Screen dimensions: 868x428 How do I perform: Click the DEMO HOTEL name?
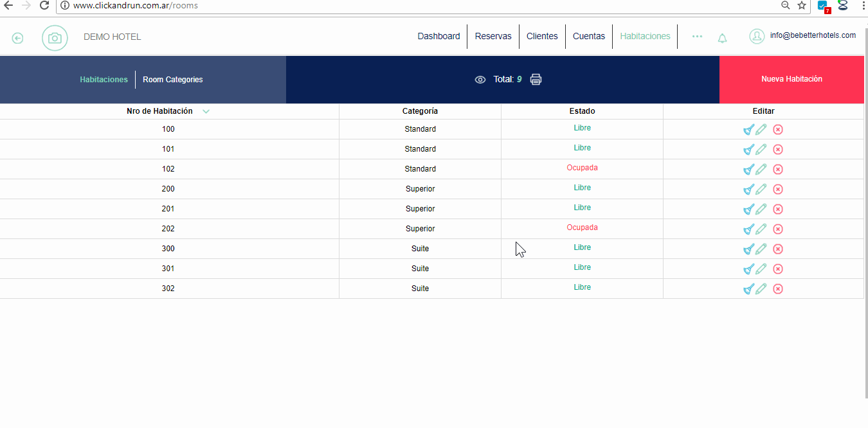tap(113, 37)
